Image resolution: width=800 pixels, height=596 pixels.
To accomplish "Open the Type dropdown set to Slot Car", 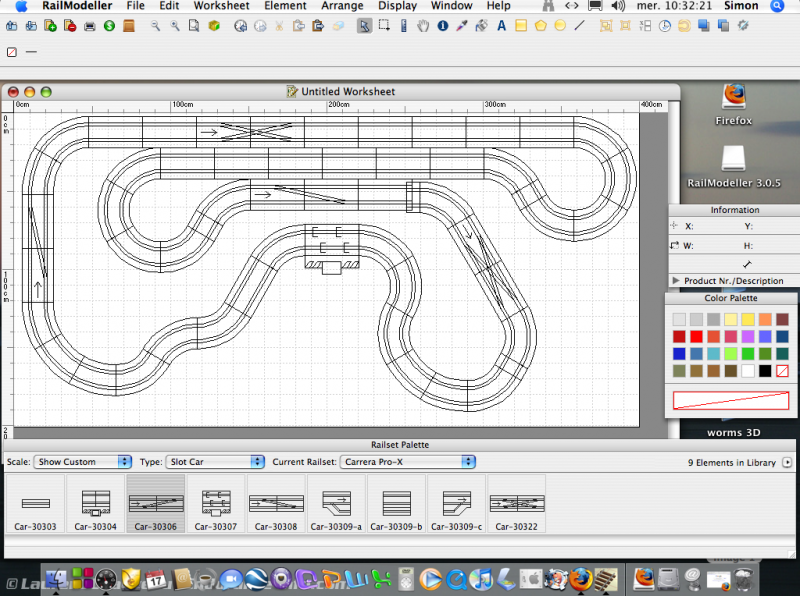I will (214, 462).
